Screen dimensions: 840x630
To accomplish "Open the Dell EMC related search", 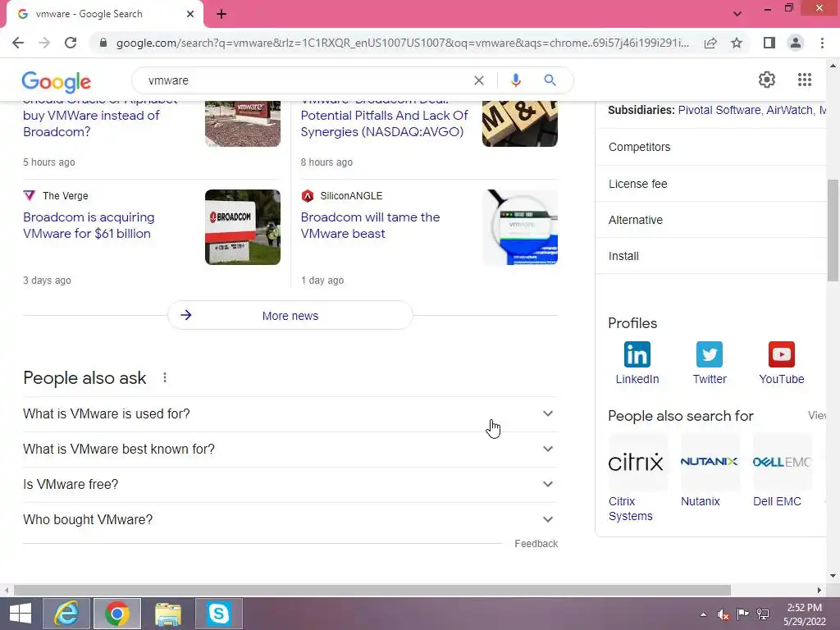I will (x=782, y=470).
